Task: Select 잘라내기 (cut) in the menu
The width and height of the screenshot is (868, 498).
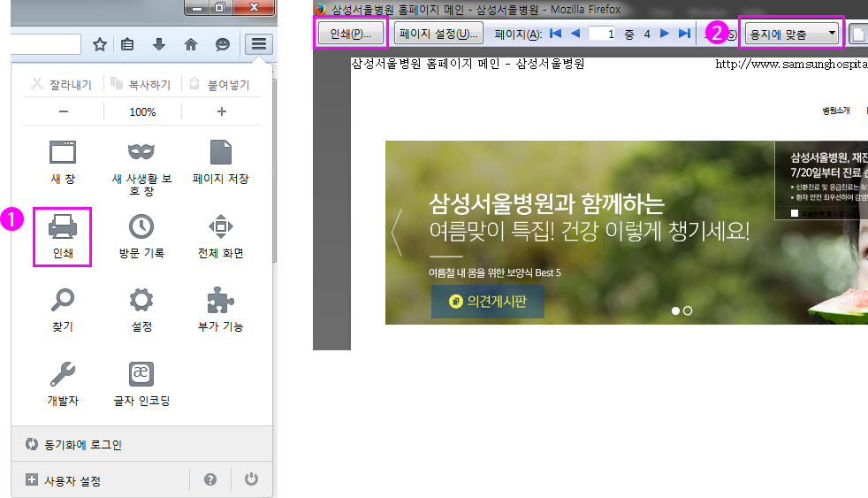Action: coord(61,84)
